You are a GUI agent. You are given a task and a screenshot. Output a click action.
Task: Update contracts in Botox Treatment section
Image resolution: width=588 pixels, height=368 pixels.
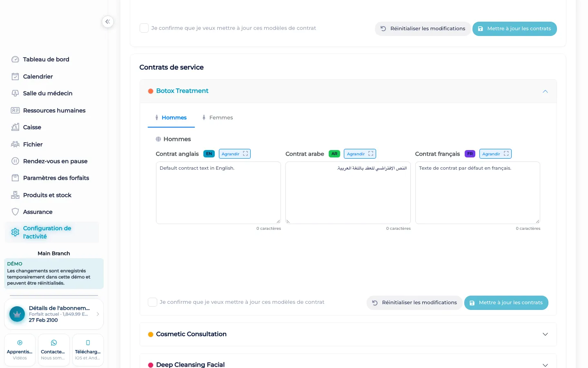pos(506,303)
